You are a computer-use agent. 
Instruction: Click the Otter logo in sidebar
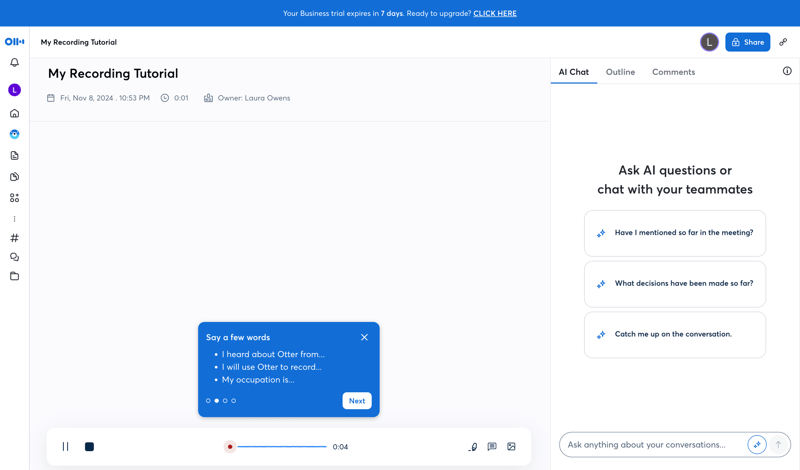tap(14, 42)
